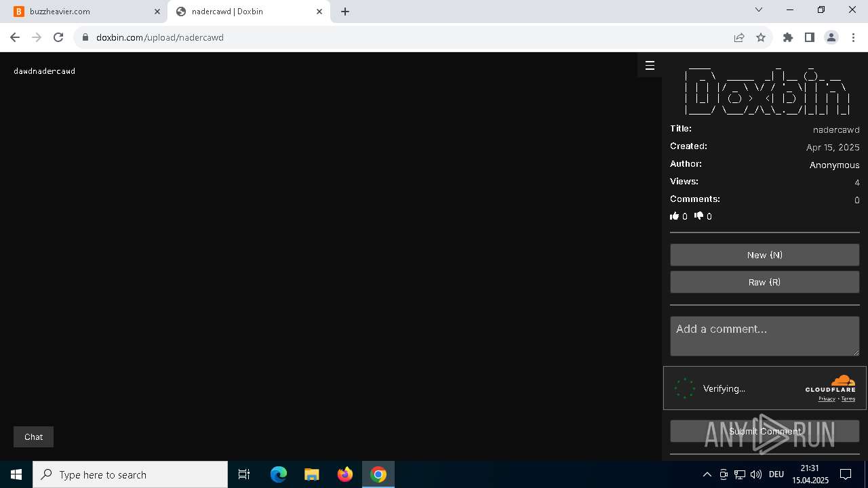This screenshot has height=488, width=868.
Task: Click the paste text dawdnadercawd
Action: pos(44,71)
